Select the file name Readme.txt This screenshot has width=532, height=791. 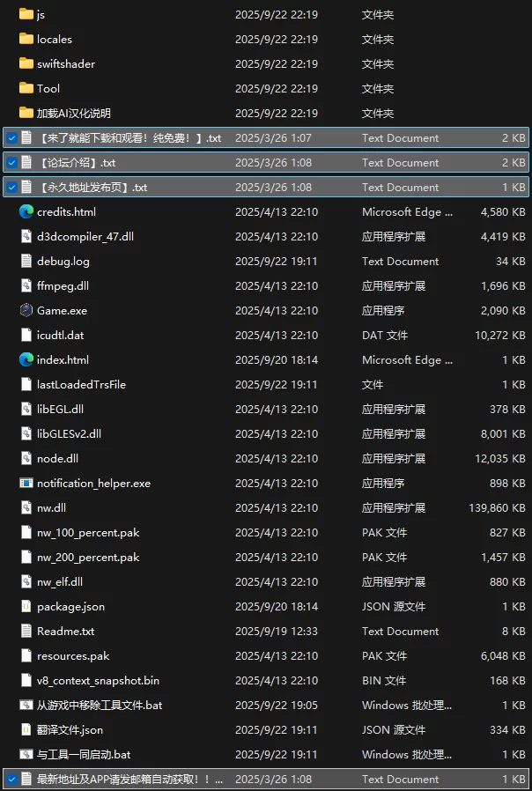[x=65, y=631]
